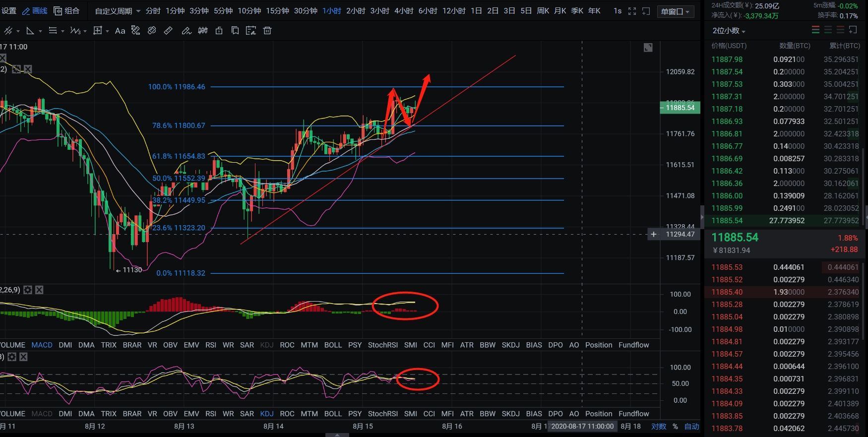Click the 画线 draw line button

click(35, 11)
